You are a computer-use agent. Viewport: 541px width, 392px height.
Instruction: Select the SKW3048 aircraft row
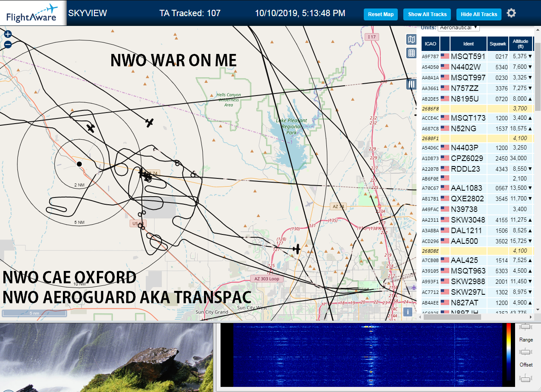click(x=477, y=220)
